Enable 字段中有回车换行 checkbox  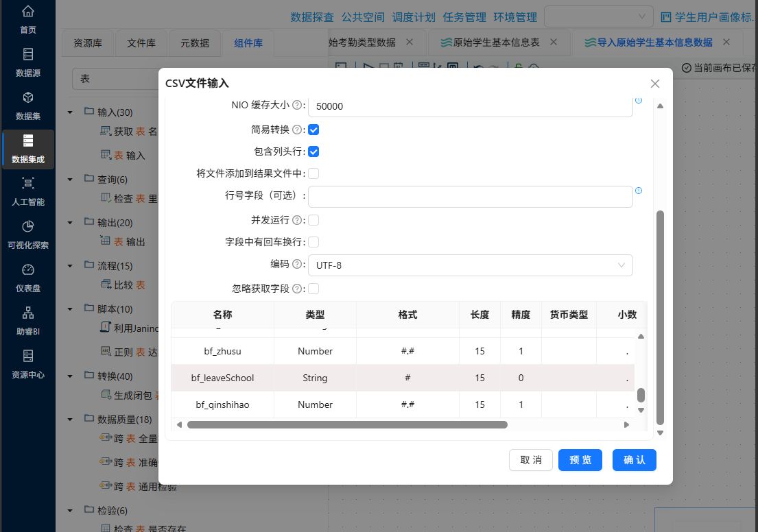tap(313, 241)
